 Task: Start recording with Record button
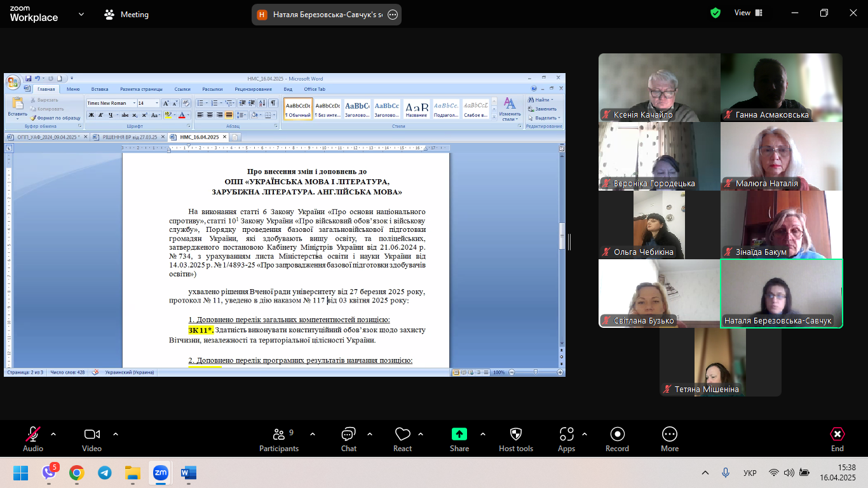(617, 438)
